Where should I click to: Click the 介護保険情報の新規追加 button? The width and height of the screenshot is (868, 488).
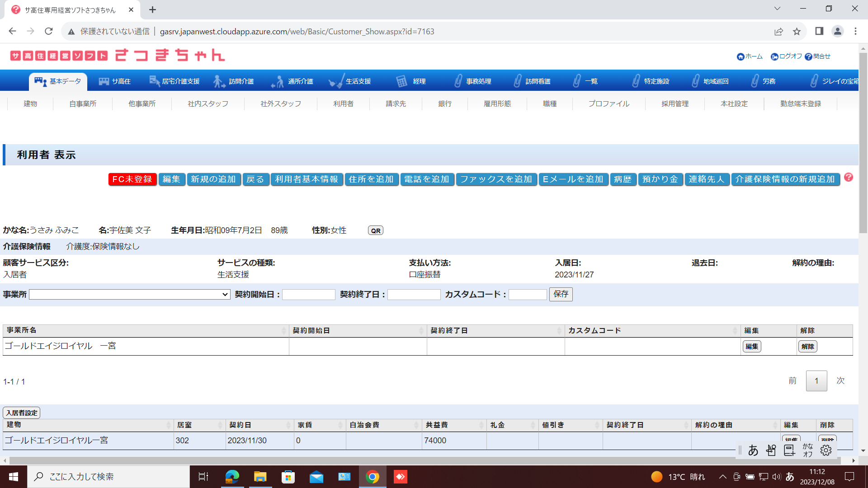click(785, 179)
